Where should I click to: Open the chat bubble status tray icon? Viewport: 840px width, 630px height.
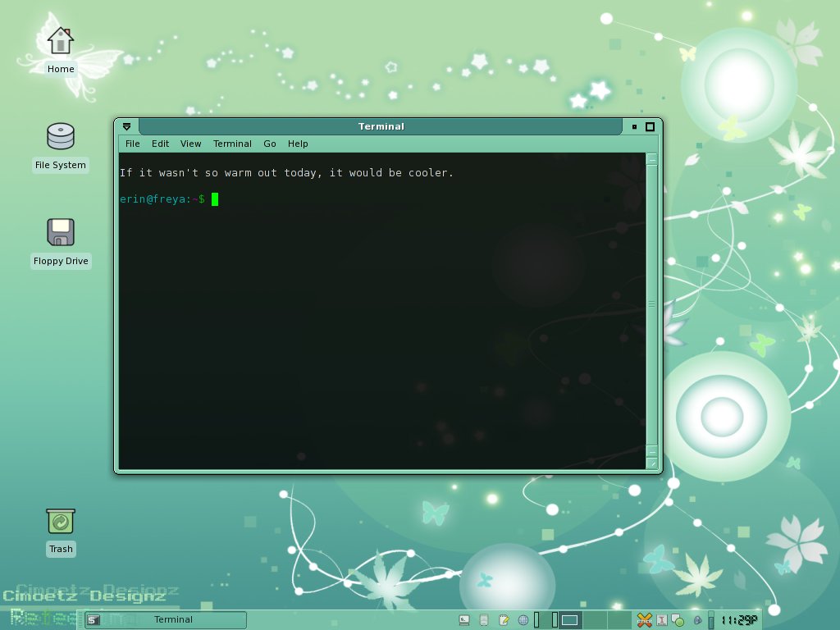click(x=678, y=620)
